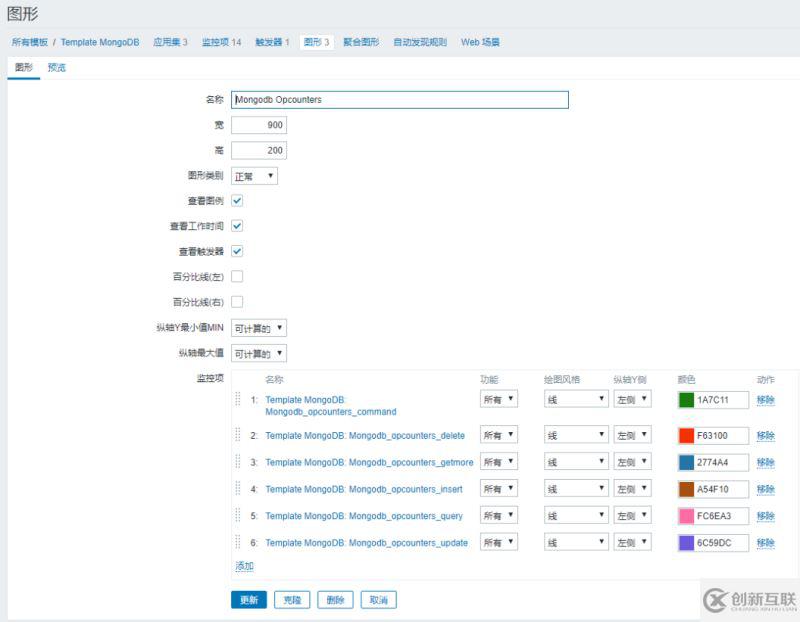Open the 自动发现规则 tab
The image size is (800, 622).
(420, 42)
